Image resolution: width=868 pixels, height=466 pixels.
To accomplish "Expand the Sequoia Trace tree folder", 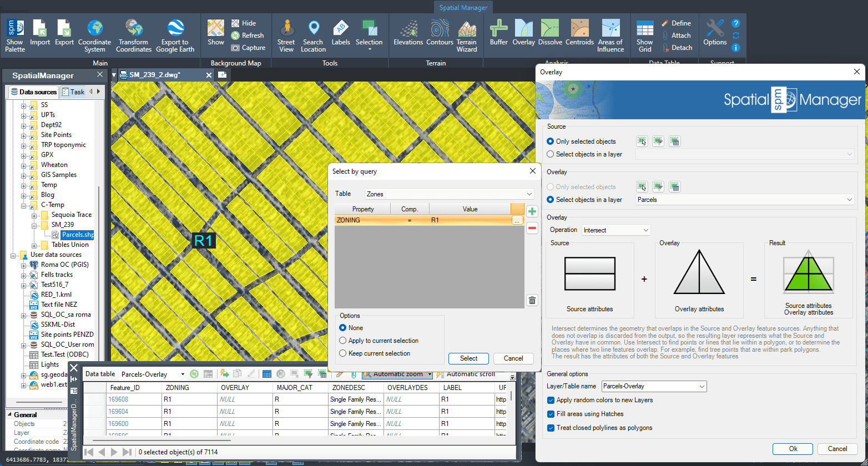I will coord(34,215).
